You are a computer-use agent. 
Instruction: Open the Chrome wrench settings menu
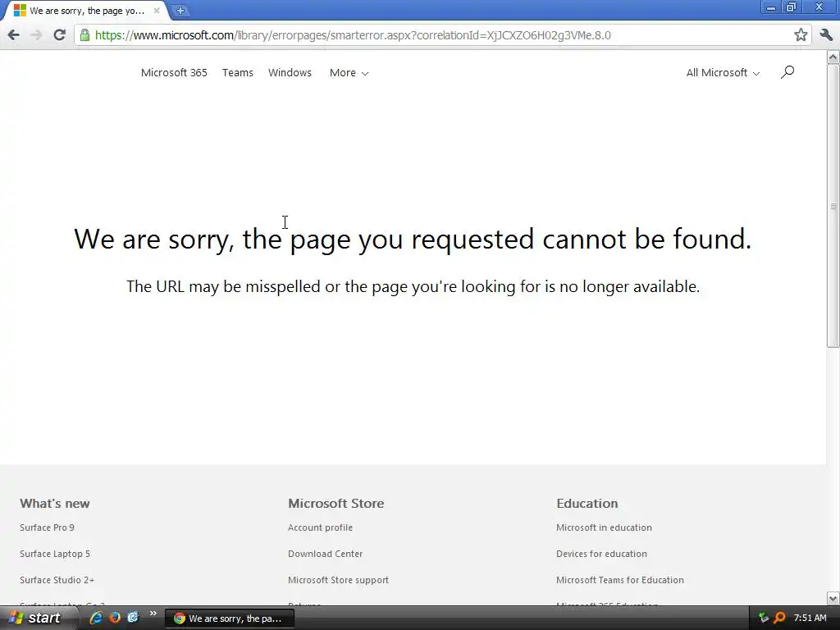click(826, 35)
